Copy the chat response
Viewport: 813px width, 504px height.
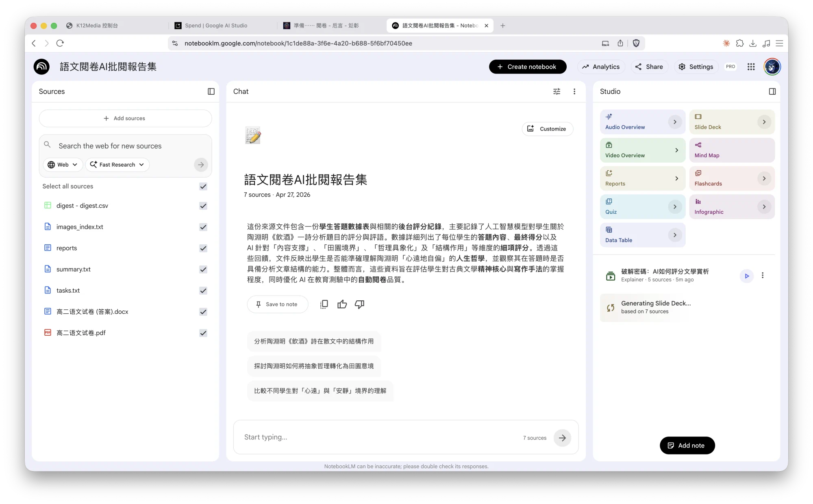[x=324, y=304]
